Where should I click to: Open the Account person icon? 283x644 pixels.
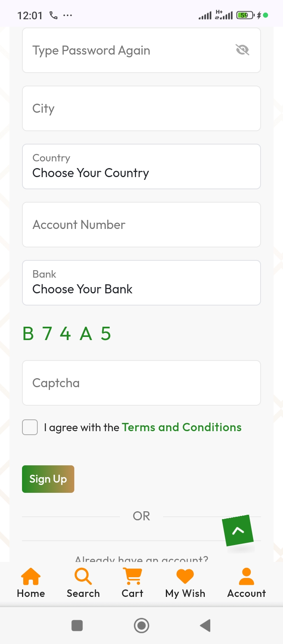(246, 576)
